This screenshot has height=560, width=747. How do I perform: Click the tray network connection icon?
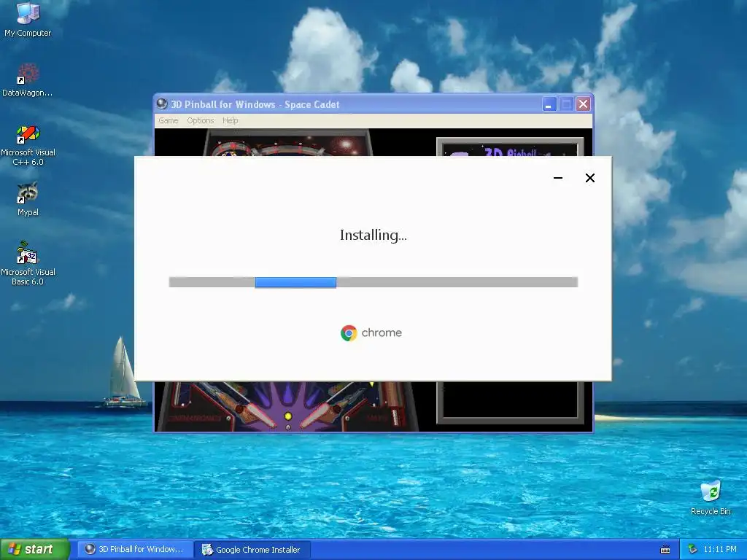coord(693,550)
